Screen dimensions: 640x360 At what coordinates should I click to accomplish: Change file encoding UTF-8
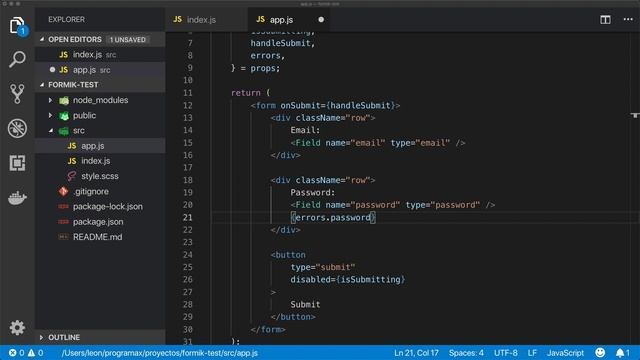click(x=506, y=353)
